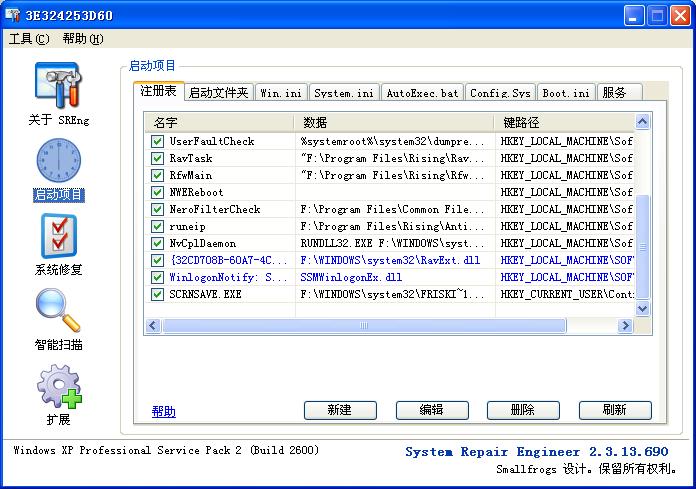This screenshot has width=696, height=489.
Task: Uncheck the WinlogonNotify entry
Action: [x=157, y=277]
